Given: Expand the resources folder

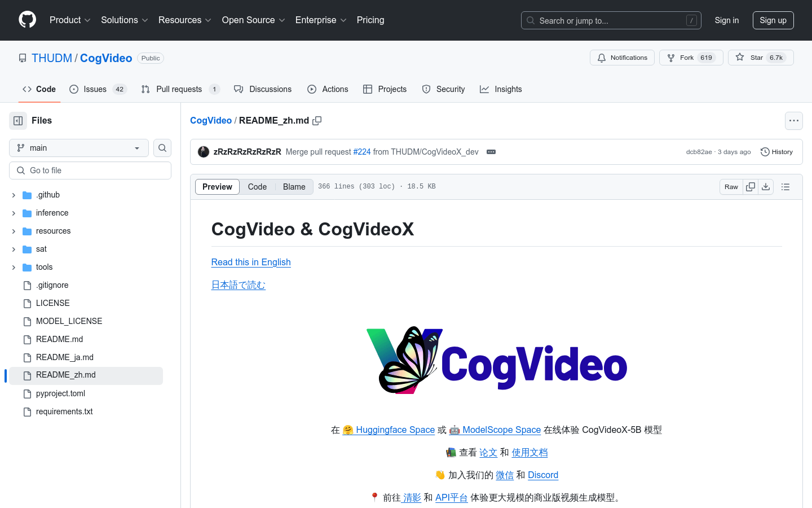Looking at the screenshot, I should [x=14, y=231].
